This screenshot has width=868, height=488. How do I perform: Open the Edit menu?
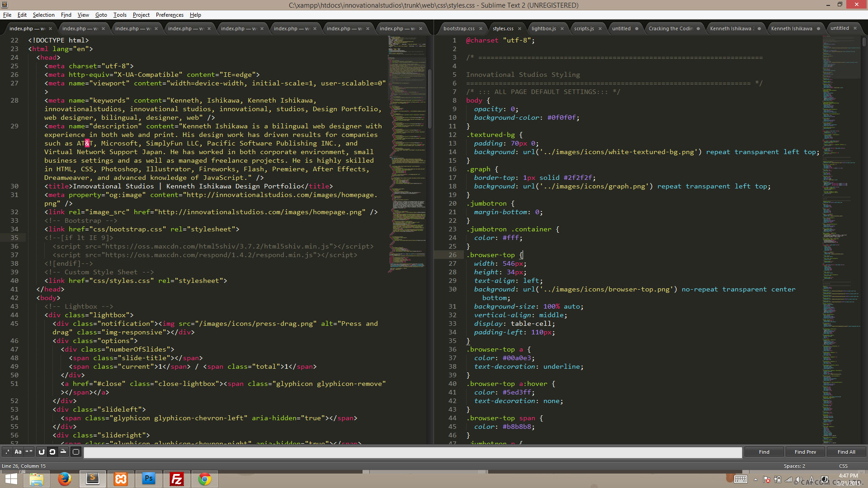pos(22,15)
